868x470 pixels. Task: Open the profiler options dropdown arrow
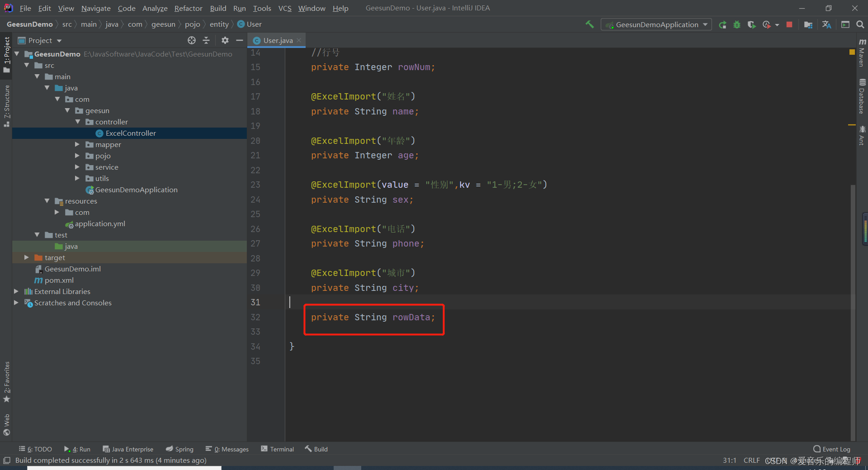click(777, 25)
